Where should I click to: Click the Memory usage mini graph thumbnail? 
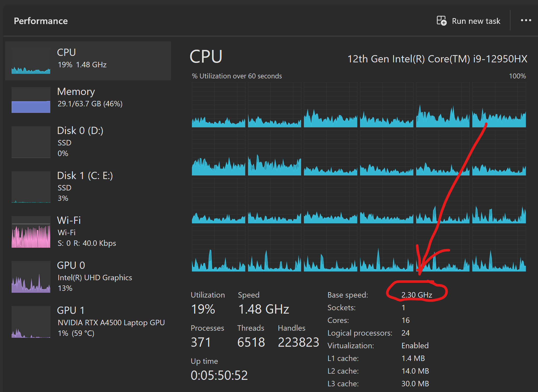[x=31, y=100]
